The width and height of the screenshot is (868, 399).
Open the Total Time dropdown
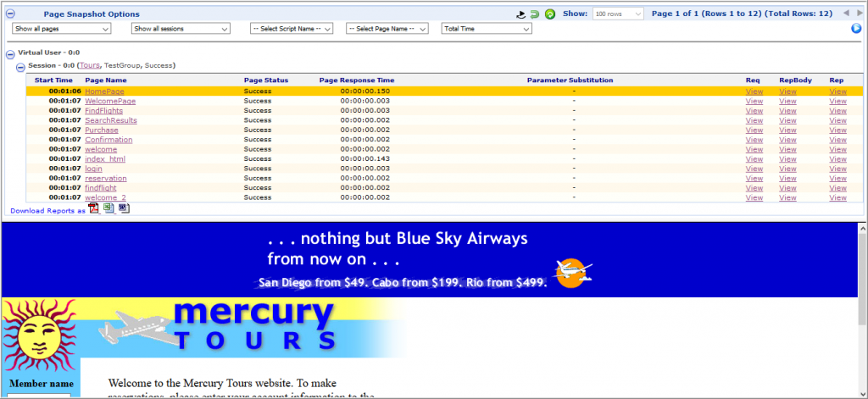tap(487, 29)
